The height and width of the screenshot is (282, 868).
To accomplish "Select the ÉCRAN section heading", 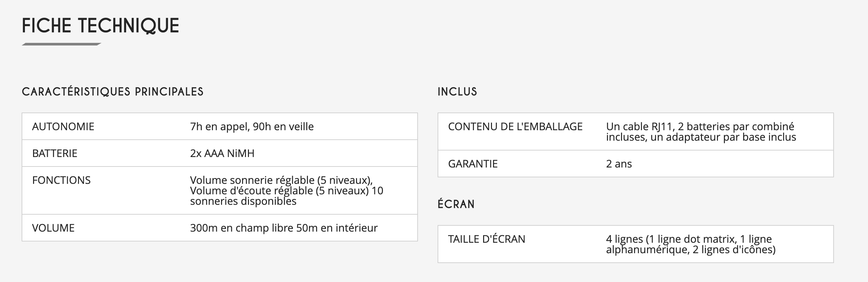I will click(x=456, y=204).
